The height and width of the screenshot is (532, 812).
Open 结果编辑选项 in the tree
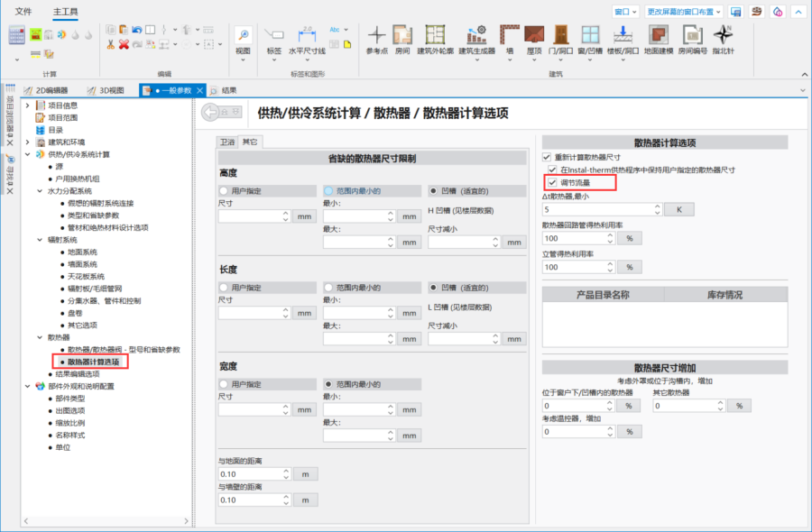click(78, 374)
